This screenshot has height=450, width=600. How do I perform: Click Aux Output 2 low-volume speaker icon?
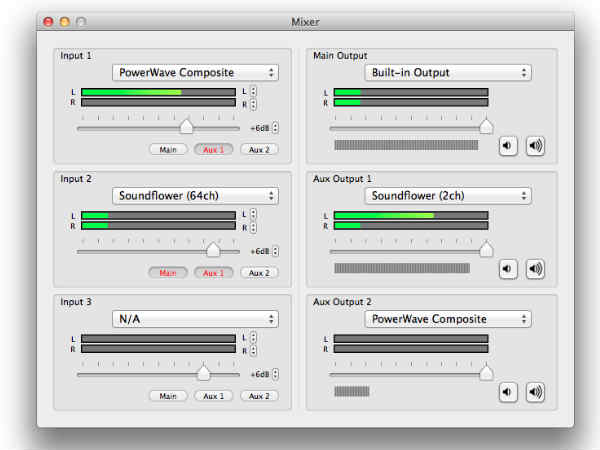pyautogui.click(x=509, y=392)
